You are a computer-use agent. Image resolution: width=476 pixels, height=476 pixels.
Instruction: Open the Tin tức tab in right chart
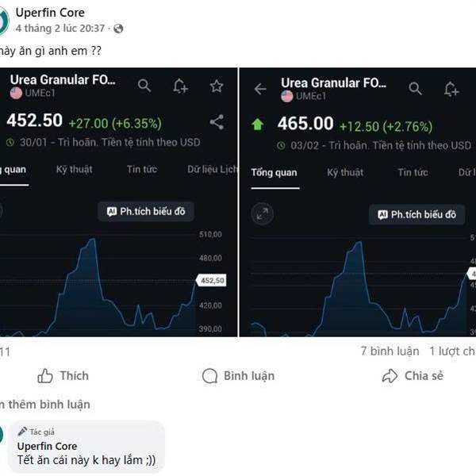tap(413, 172)
